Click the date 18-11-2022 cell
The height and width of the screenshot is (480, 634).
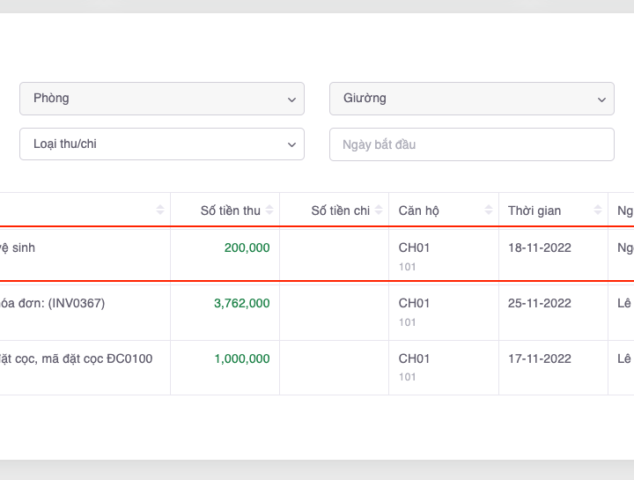[x=539, y=247]
